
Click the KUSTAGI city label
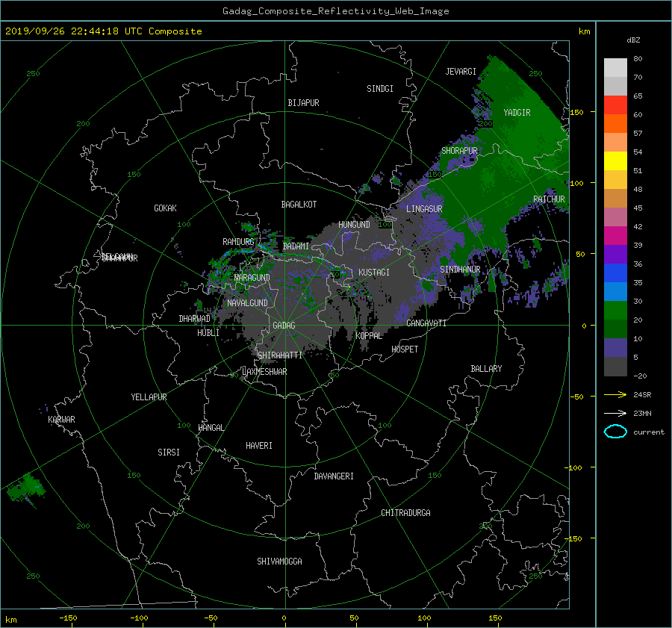(374, 273)
